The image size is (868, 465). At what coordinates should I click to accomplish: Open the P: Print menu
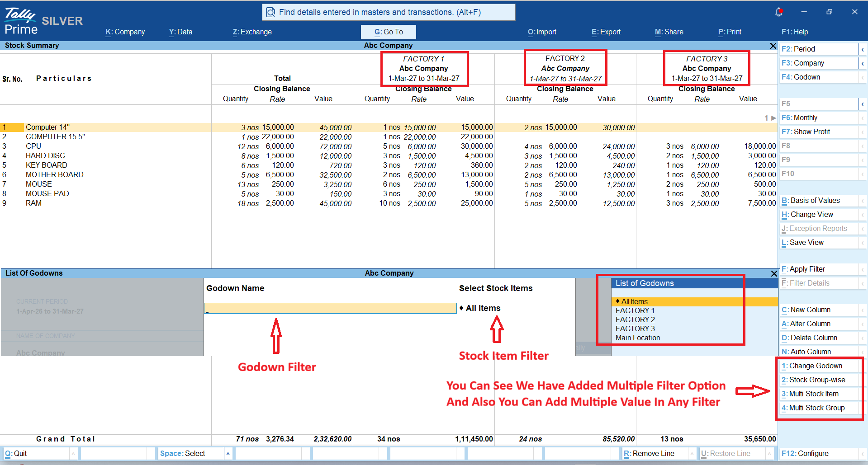click(730, 32)
